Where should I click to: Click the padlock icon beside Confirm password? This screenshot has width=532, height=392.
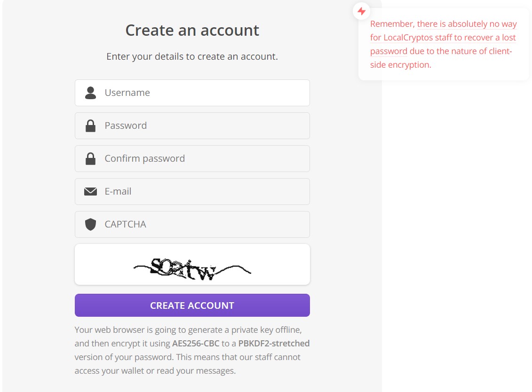tap(90, 159)
